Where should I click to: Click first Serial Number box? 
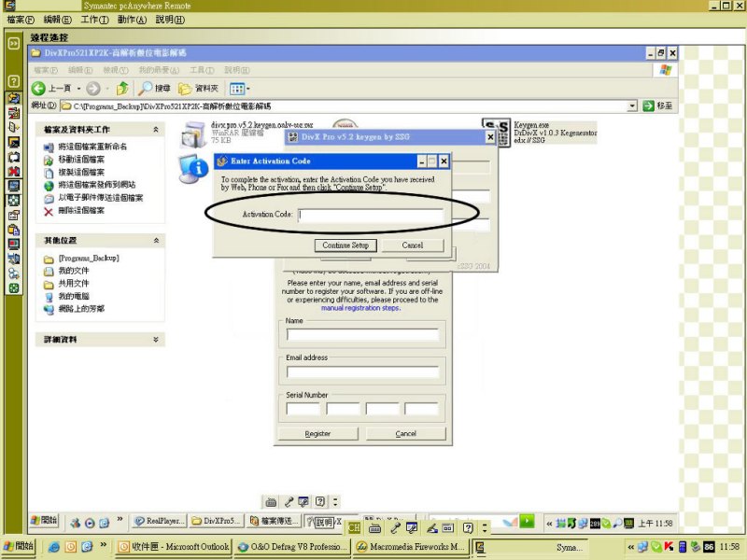303,409
